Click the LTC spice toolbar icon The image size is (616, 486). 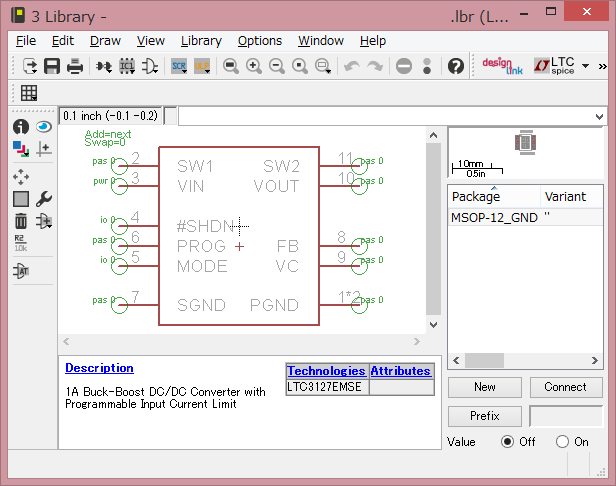coord(554,66)
